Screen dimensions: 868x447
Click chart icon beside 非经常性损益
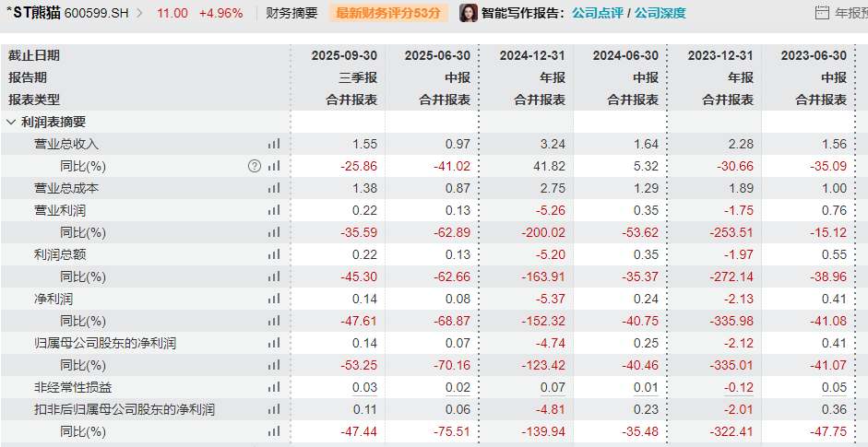click(x=273, y=387)
